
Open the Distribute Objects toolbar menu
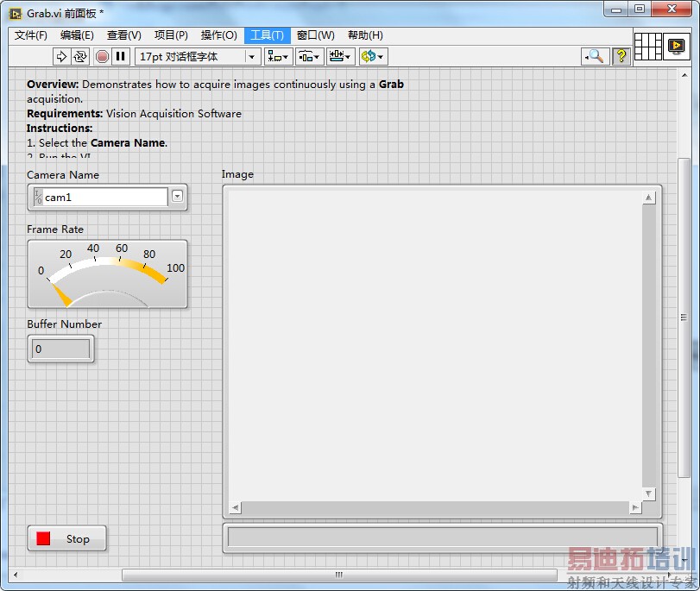(x=309, y=57)
